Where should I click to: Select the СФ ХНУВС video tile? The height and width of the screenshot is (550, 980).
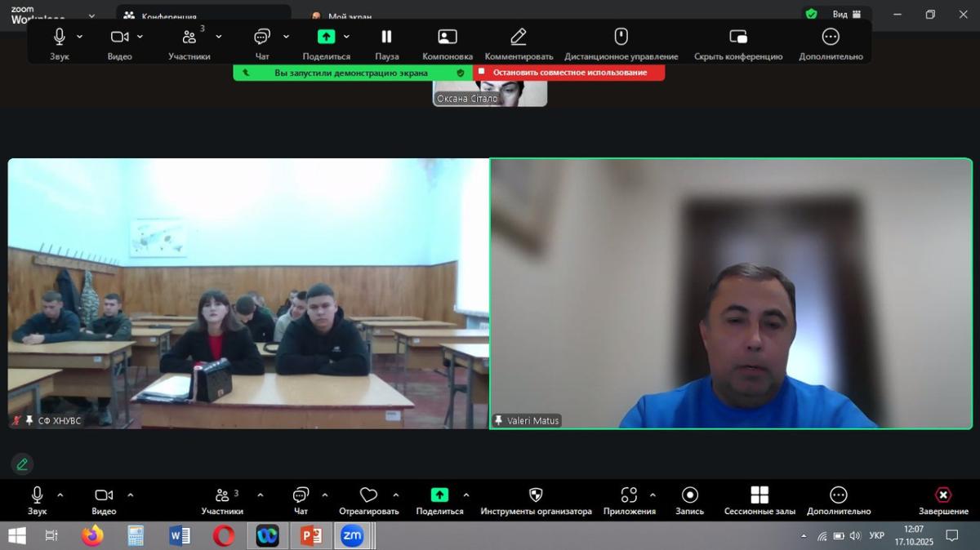coord(248,293)
